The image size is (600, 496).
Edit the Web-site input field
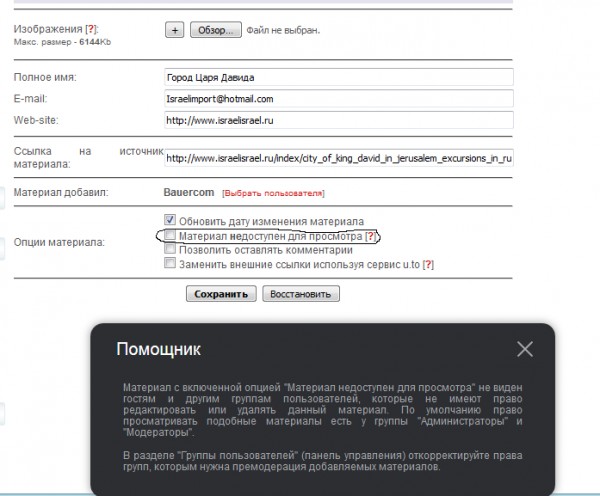click(x=339, y=120)
